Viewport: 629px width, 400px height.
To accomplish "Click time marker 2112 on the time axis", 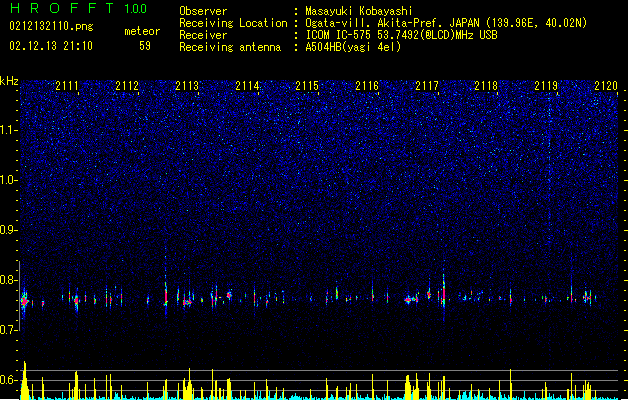I will coord(127,86).
